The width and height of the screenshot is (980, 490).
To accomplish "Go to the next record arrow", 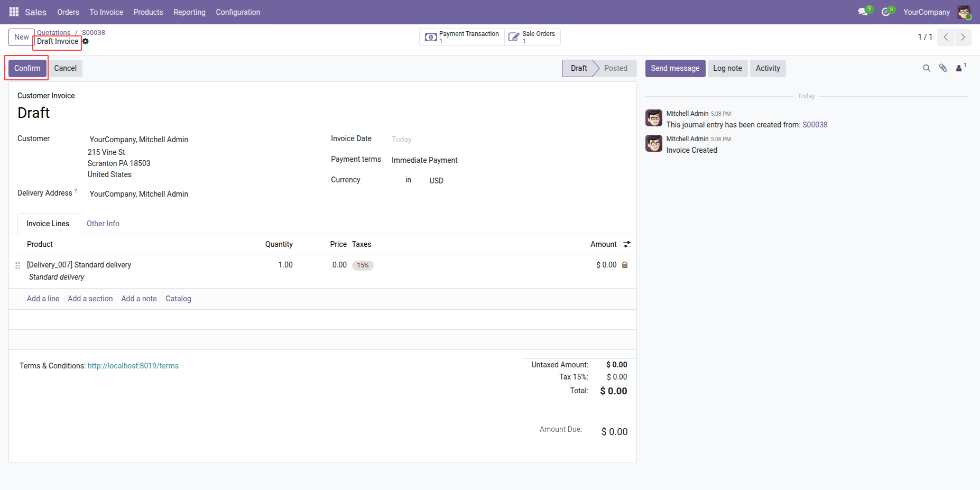I will pos(963,37).
